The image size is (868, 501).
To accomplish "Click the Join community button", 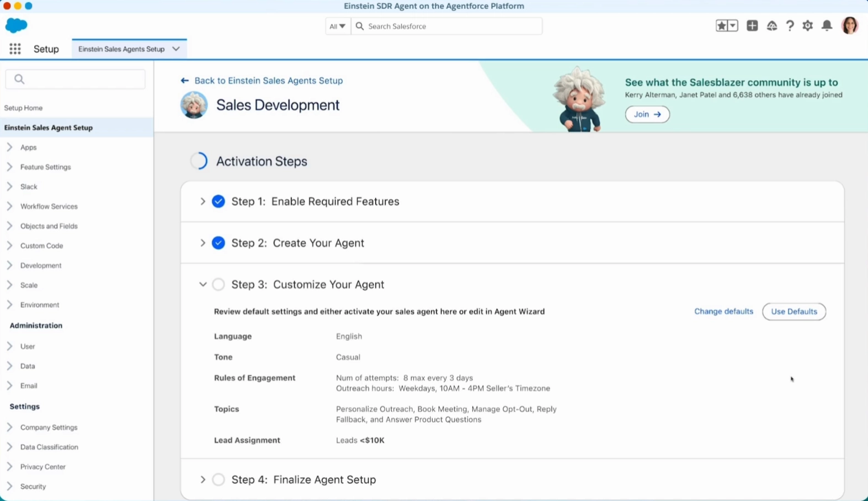I will [647, 114].
